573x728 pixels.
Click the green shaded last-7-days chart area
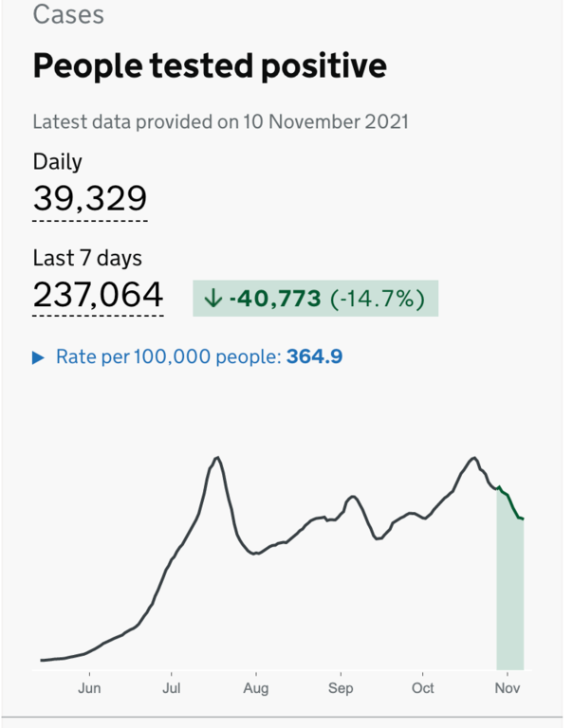510,597
